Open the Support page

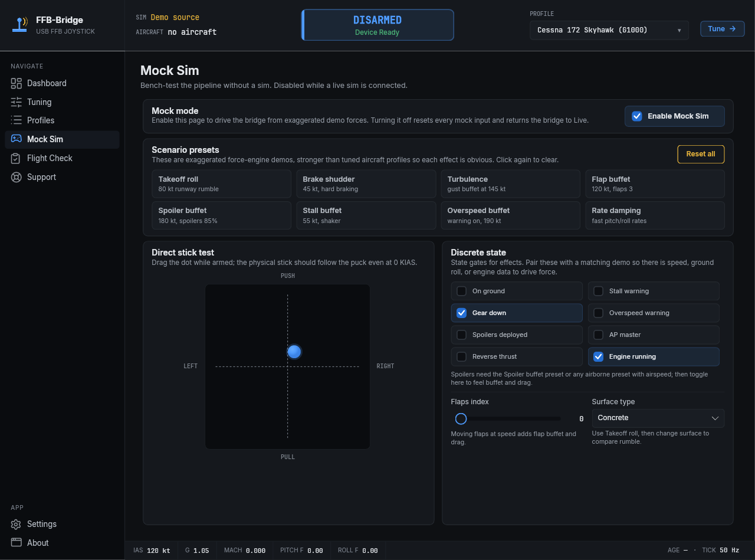tap(62, 177)
